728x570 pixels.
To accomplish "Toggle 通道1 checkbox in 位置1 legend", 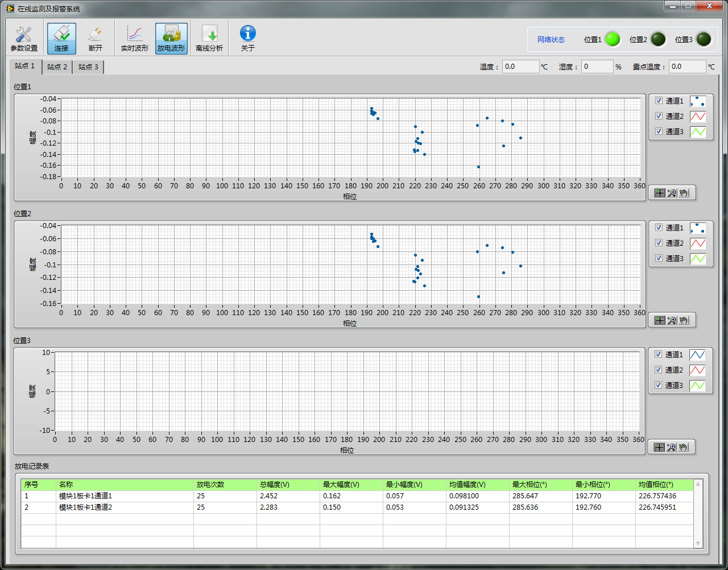I will 659,101.
